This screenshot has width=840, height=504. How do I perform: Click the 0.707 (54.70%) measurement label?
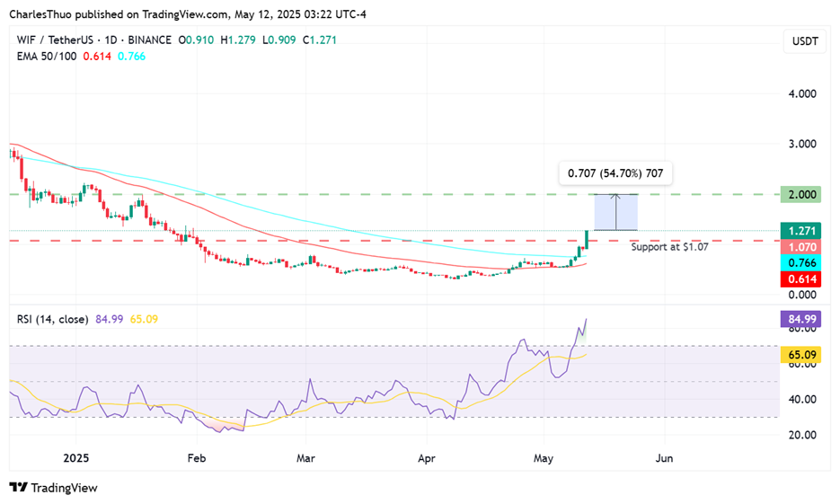click(x=615, y=172)
